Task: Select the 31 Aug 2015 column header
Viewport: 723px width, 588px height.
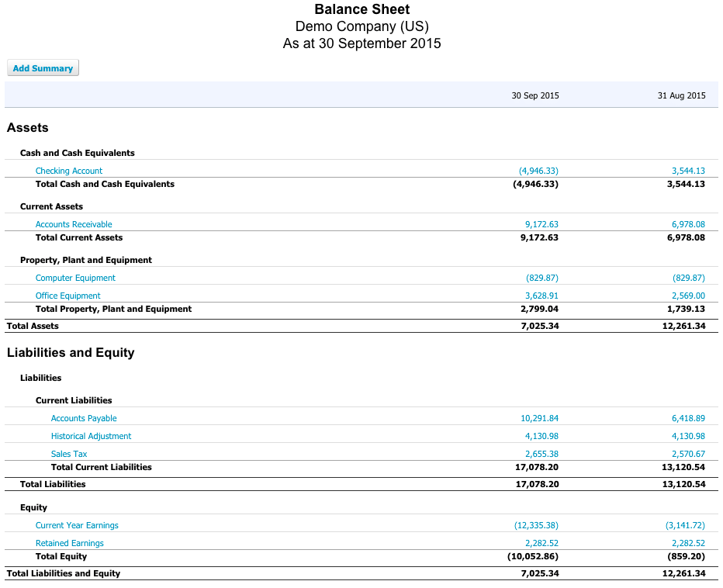Action: click(x=681, y=95)
